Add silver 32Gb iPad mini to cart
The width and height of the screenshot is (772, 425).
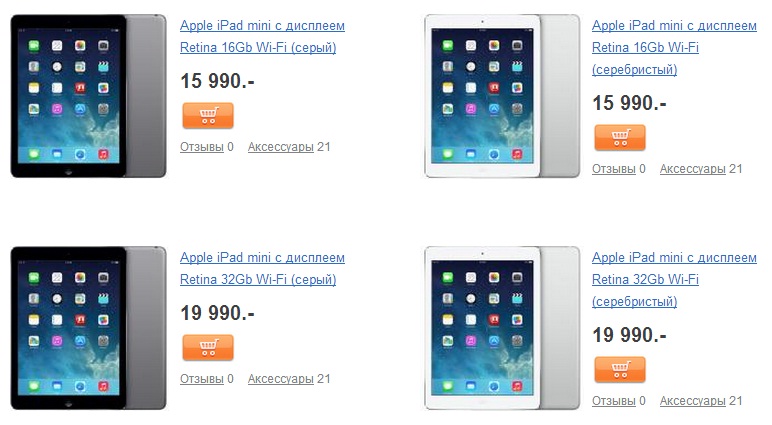(620, 369)
